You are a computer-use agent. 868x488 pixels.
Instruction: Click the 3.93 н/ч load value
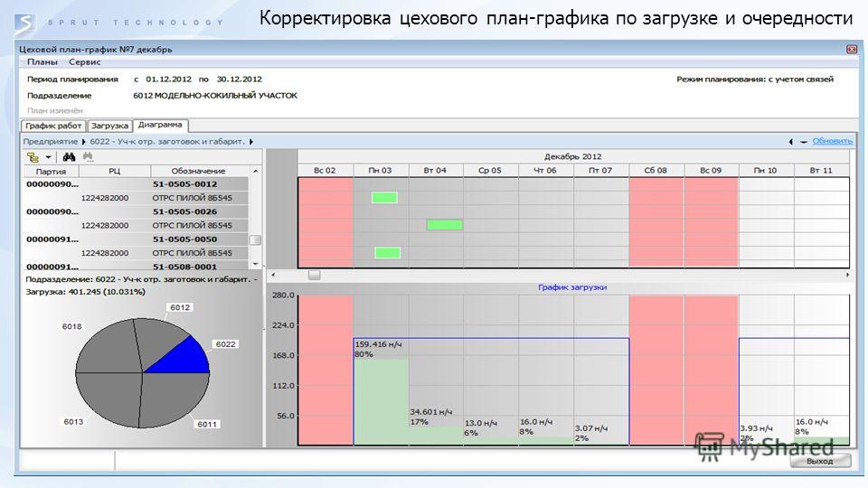click(x=756, y=428)
